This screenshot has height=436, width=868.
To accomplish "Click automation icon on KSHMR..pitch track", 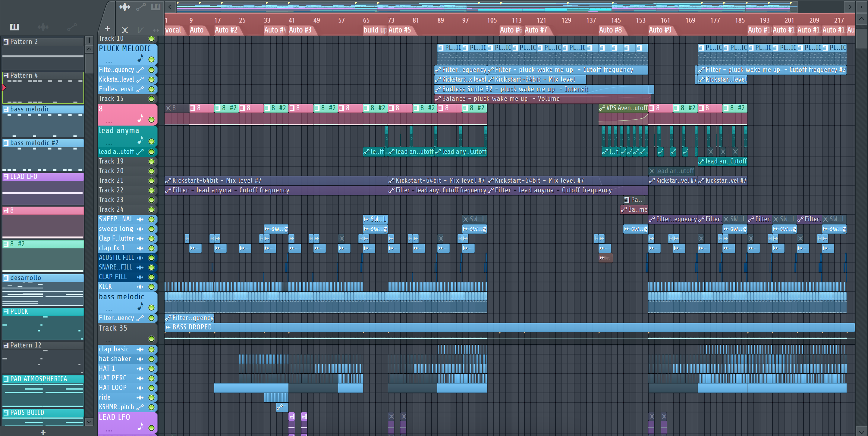I will [140, 407].
